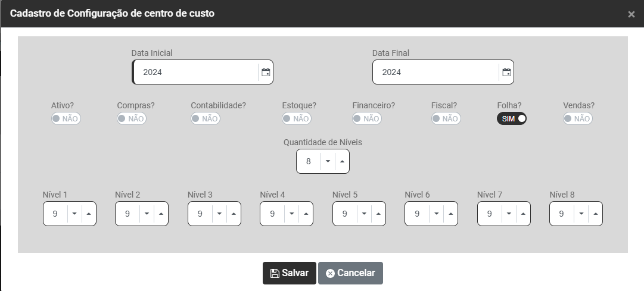
Task: Decrement the Nível 4 spinner
Action: [291, 214]
